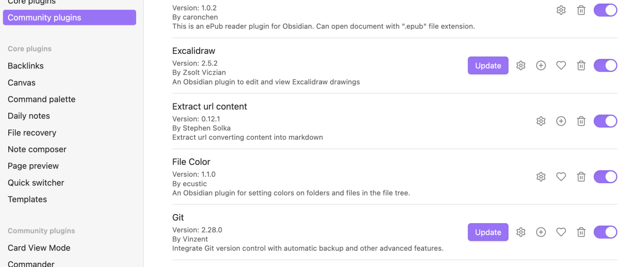
Task: Mark the Git plugin as favorite
Action: point(561,232)
